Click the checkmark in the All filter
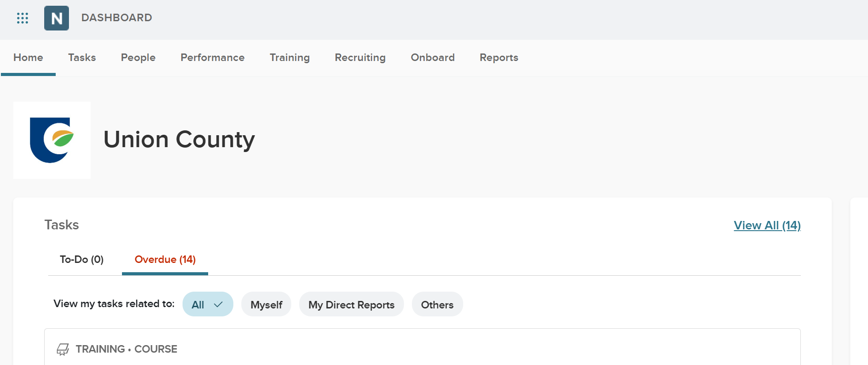The width and height of the screenshot is (868, 365). pyautogui.click(x=218, y=304)
